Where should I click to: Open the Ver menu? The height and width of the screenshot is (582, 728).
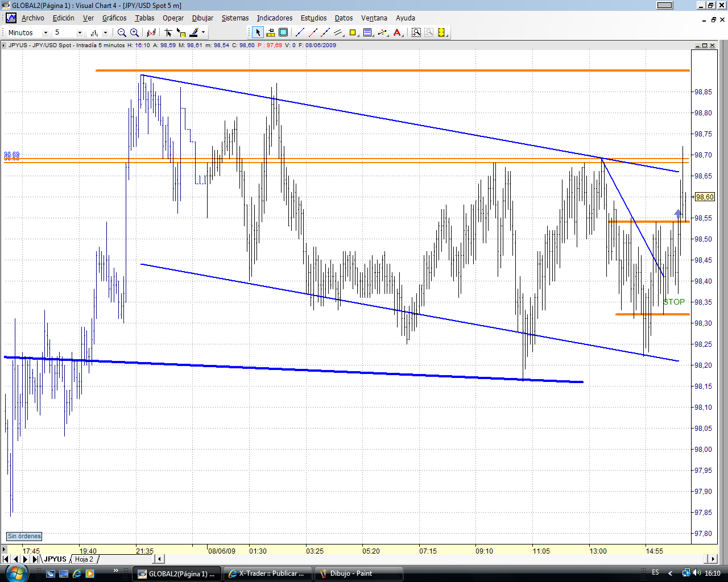point(88,18)
